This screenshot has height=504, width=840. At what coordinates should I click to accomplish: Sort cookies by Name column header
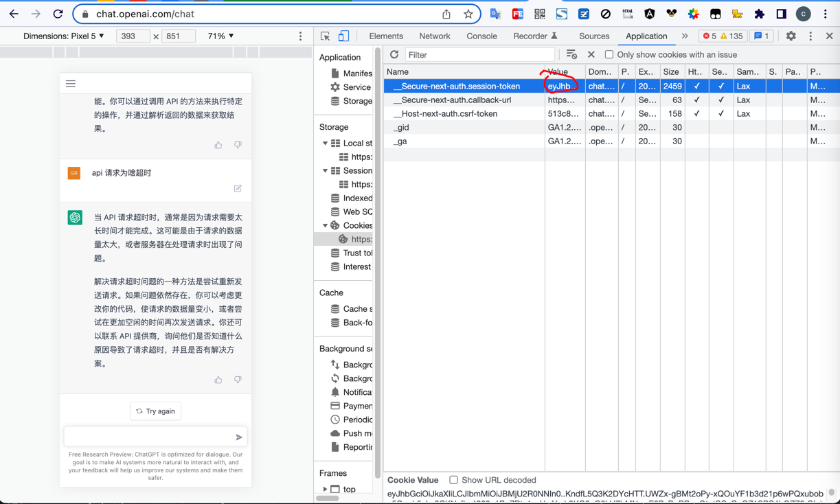click(x=464, y=71)
